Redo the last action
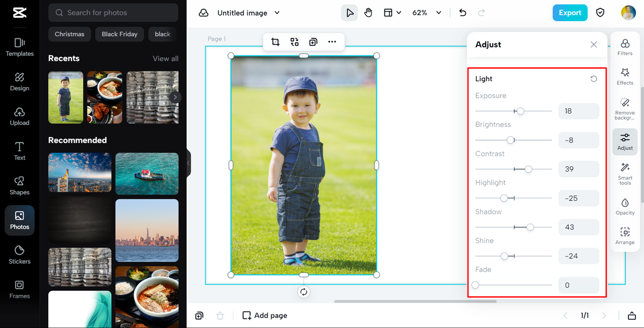Screen dimensions: 644x328 click(x=481, y=13)
